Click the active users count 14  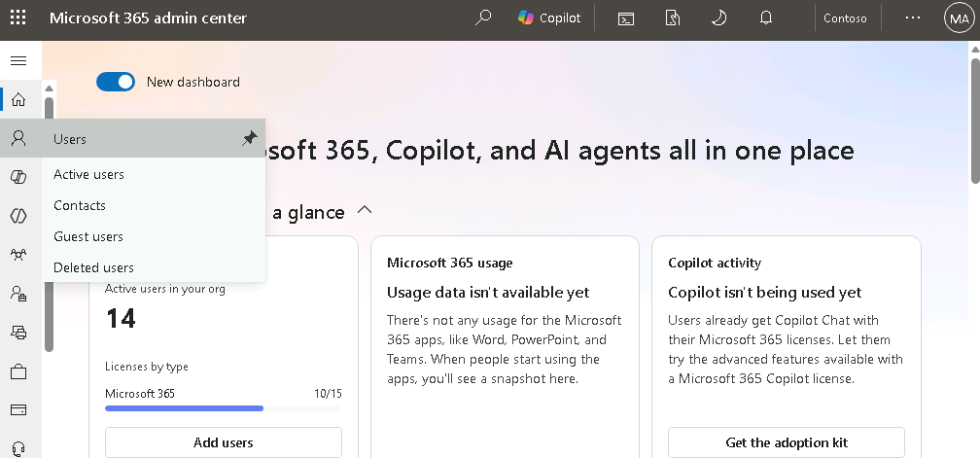[x=121, y=319]
